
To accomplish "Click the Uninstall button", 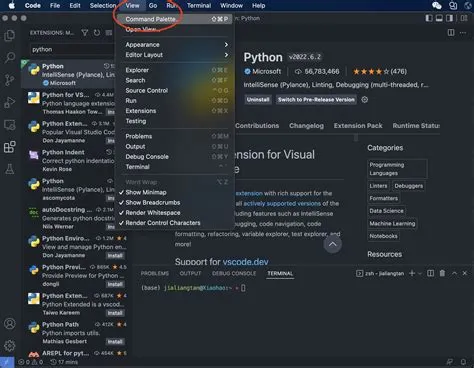I will click(258, 100).
